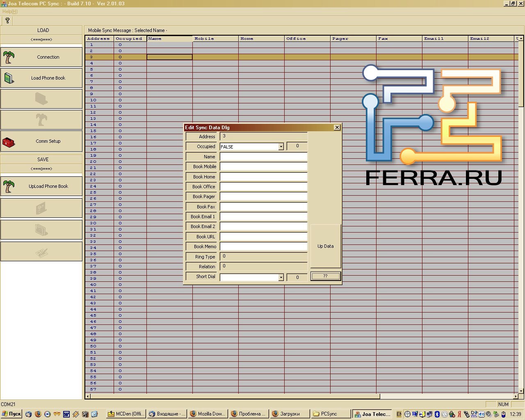
Task: Click the question mark help icon
Action: 7,21
